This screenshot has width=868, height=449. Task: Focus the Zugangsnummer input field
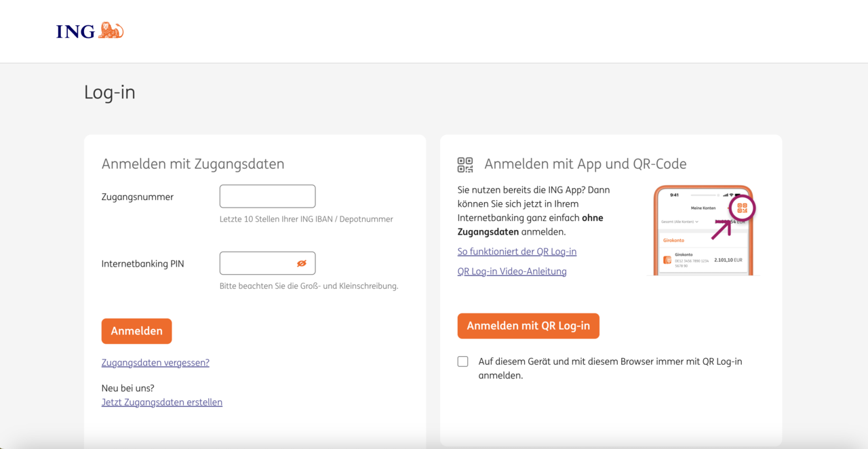(267, 197)
